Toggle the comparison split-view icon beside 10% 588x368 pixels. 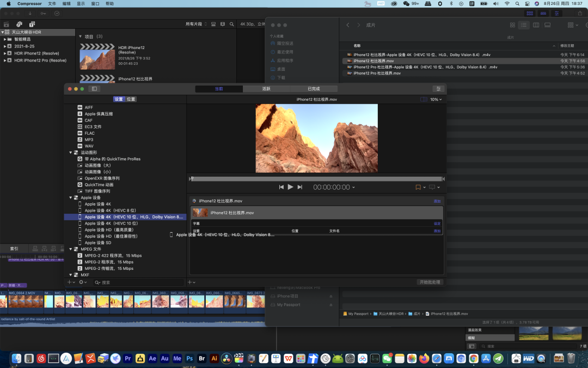(x=424, y=100)
